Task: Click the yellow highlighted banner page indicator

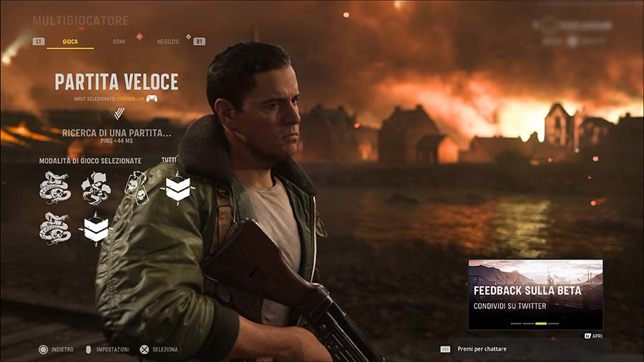Action: tap(541, 324)
